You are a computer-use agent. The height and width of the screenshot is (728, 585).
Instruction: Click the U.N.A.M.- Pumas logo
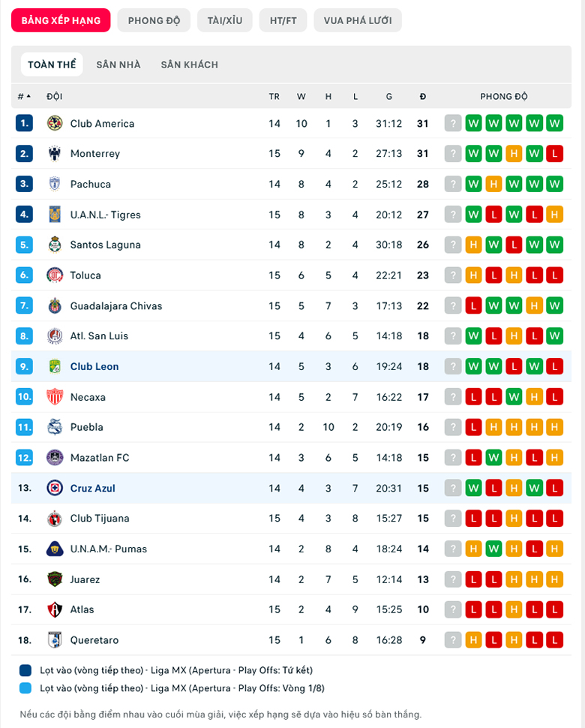click(x=55, y=549)
